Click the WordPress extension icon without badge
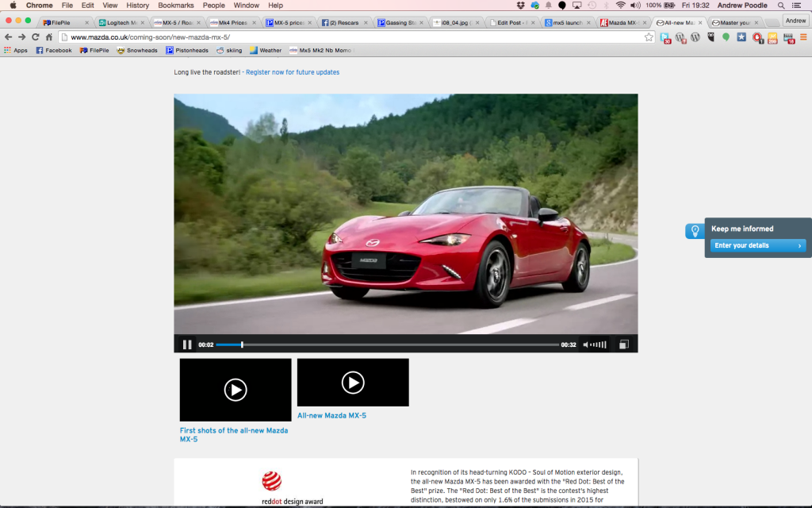Viewport: 812px width, 508px height. [x=695, y=37]
